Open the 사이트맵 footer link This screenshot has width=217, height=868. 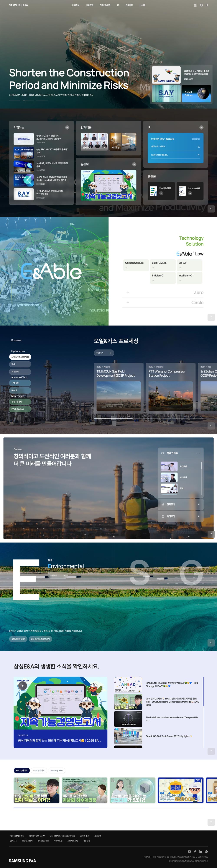[x=98, y=836]
